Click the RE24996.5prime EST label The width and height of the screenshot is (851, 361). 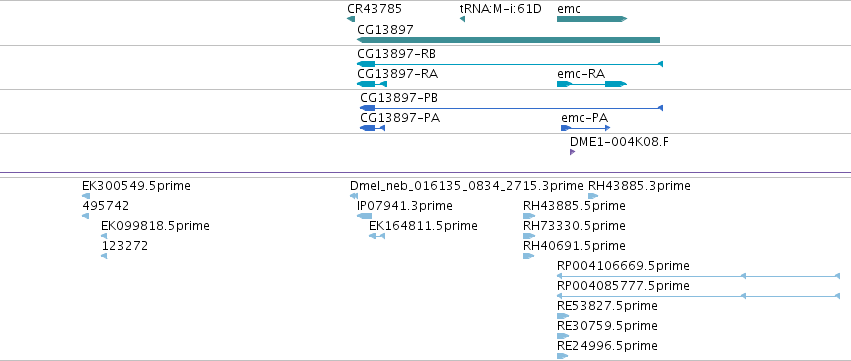point(607,345)
